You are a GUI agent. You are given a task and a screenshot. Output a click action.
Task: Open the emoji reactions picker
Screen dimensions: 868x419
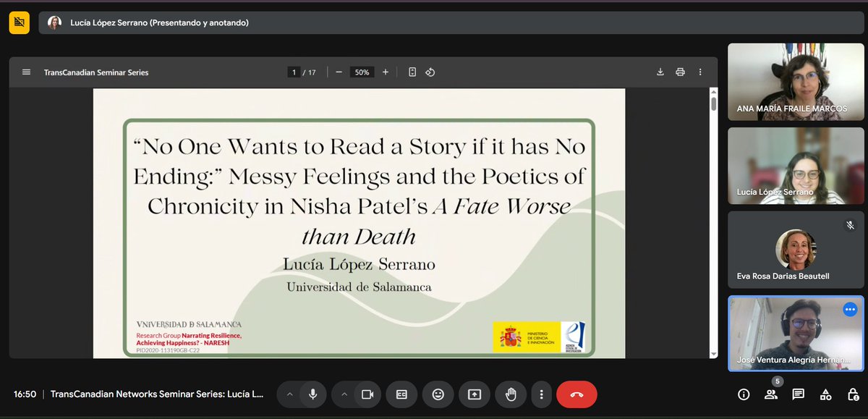tap(438, 394)
